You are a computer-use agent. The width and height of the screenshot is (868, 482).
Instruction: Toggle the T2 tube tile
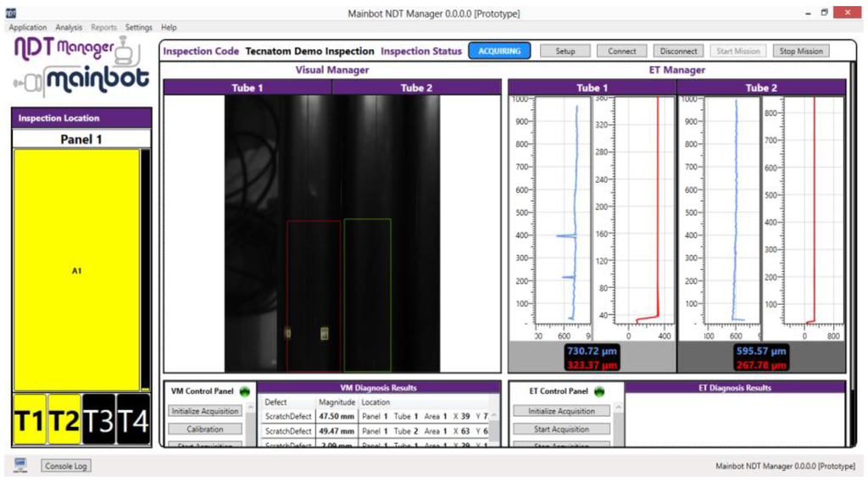click(x=64, y=418)
